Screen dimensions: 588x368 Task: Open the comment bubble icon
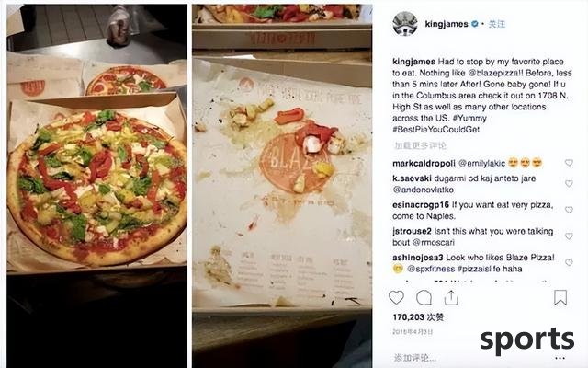[x=424, y=298]
